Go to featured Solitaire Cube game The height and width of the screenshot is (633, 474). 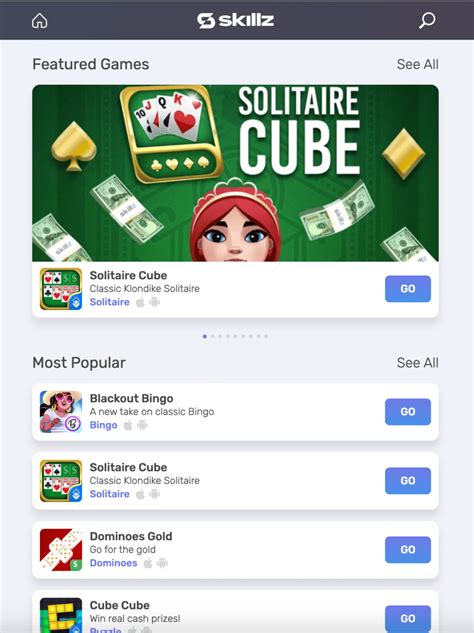pyautogui.click(x=408, y=289)
